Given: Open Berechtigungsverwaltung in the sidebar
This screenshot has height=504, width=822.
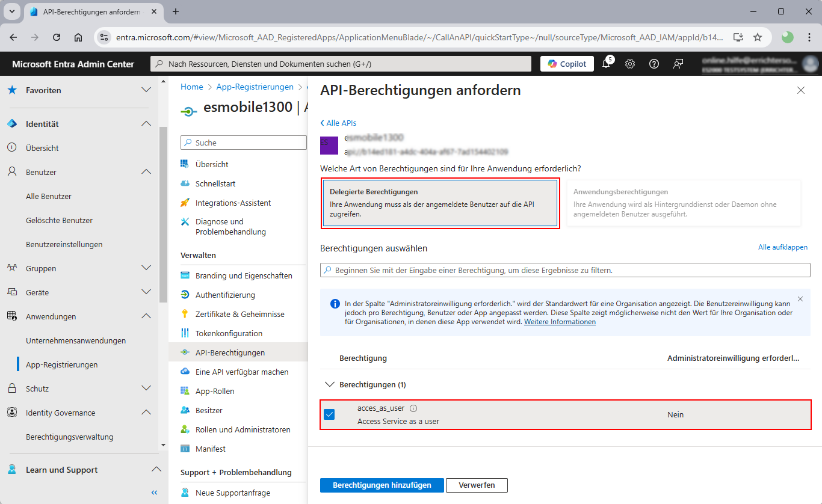Looking at the screenshot, I should tap(70, 437).
